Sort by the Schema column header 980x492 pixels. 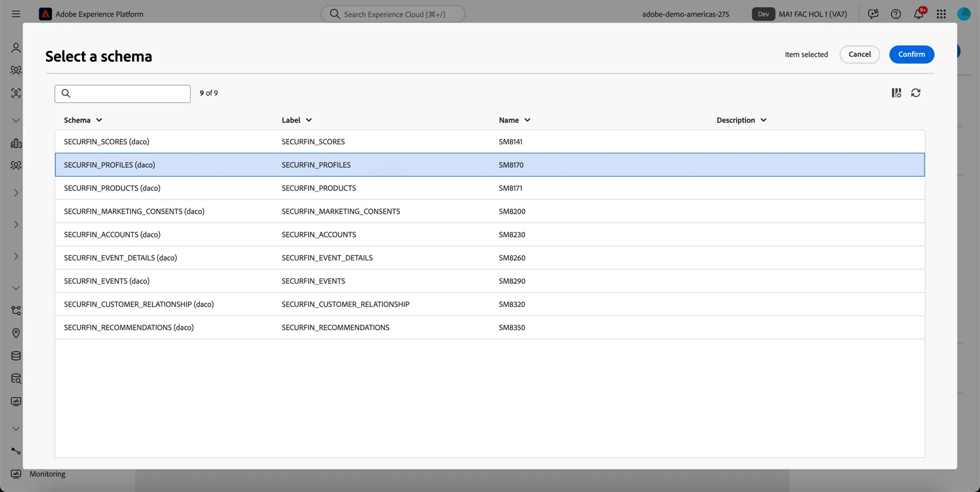(83, 120)
